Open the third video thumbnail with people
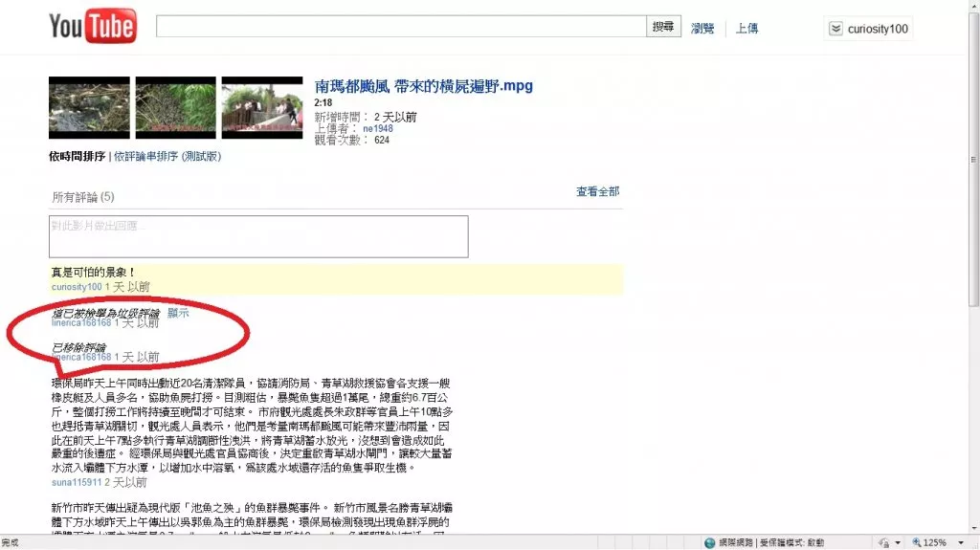The height and width of the screenshot is (550, 980). (x=262, y=107)
